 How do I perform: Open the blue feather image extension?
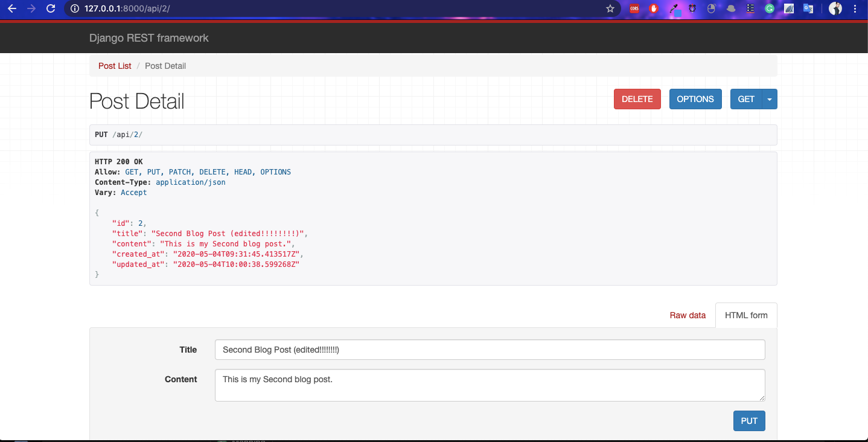tap(789, 8)
